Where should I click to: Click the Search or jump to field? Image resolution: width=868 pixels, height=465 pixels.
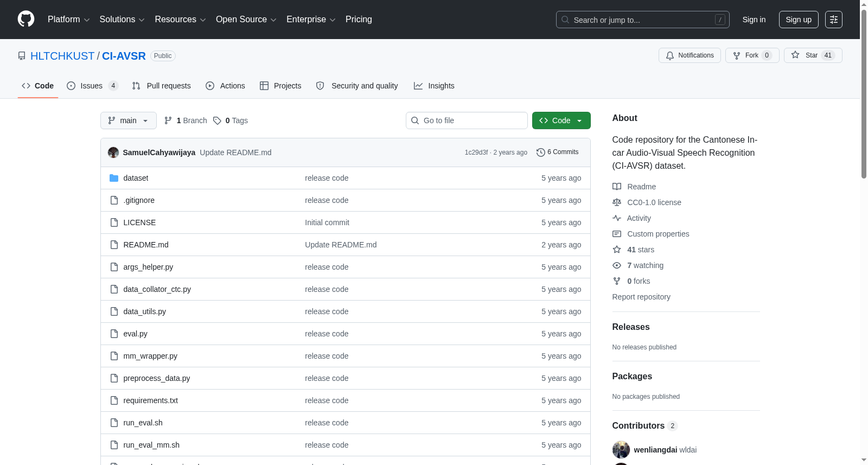[x=643, y=20]
